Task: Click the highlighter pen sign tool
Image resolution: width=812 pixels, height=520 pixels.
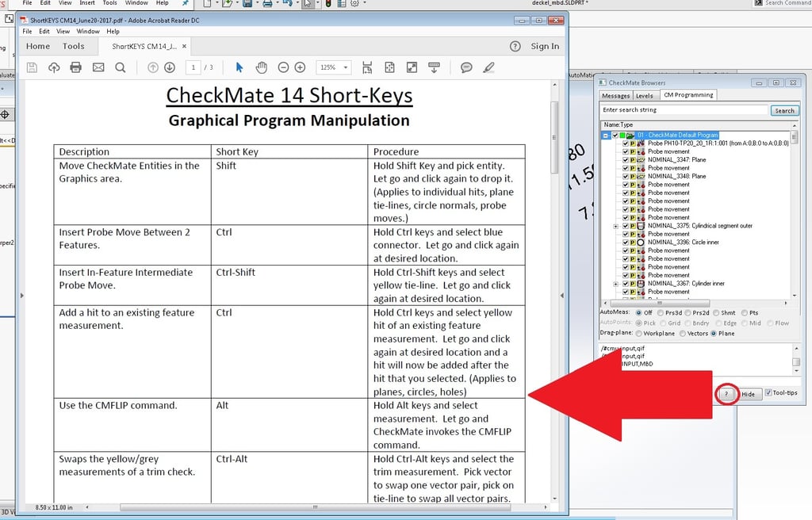Action: coord(489,67)
